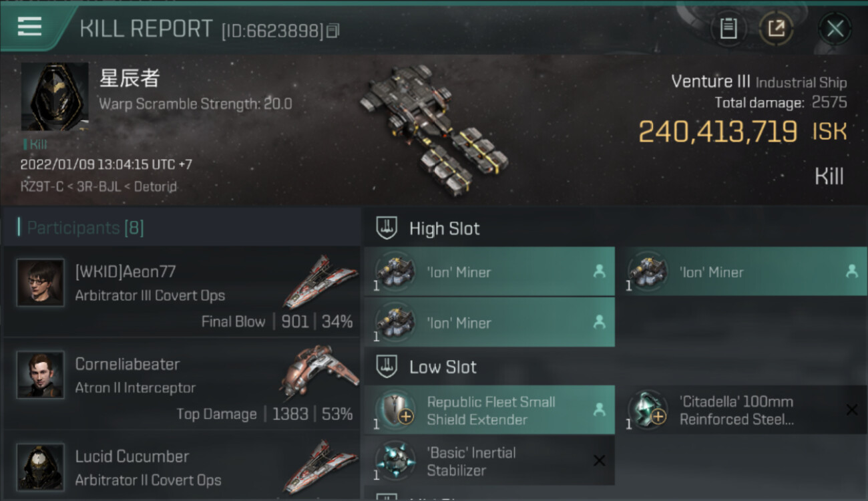The height and width of the screenshot is (501, 868).
Task: Open the Corneliabeater pilot portrait
Action: (x=40, y=375)
